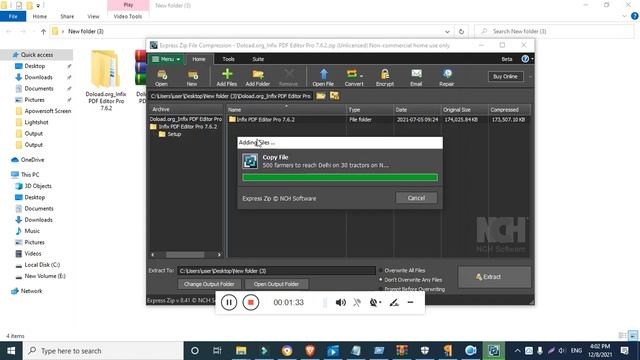This screenshot has height=360, width=640.
Task: Click Change Output Folder button
Action: (x=209, y=284)
